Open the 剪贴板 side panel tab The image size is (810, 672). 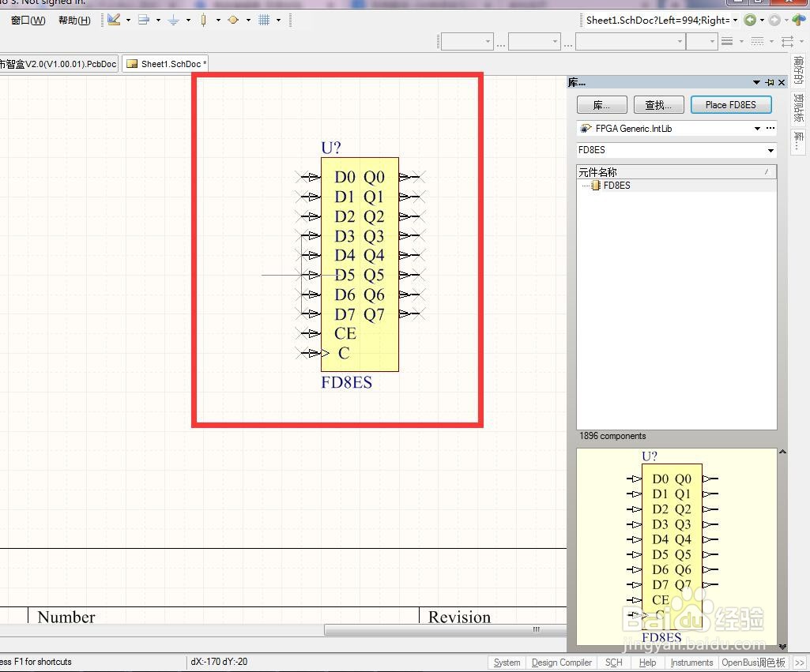[x=799, y=108]
